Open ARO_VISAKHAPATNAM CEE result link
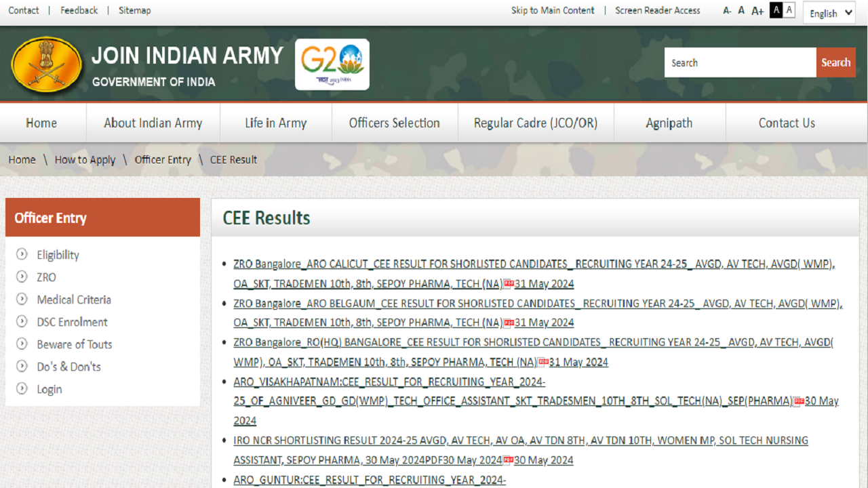This screenshot has height=488, width=868. [x=536, y=401]
